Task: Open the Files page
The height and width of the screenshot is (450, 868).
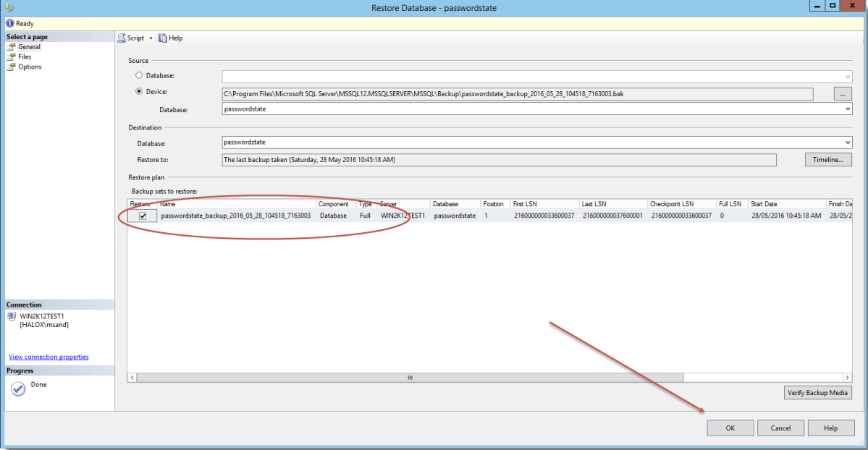Action: tap(25, 57)
